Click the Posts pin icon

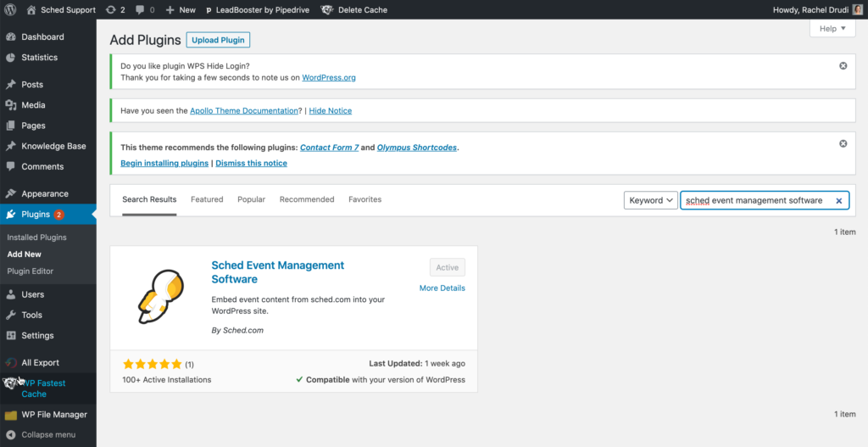[x=10, y=84]
